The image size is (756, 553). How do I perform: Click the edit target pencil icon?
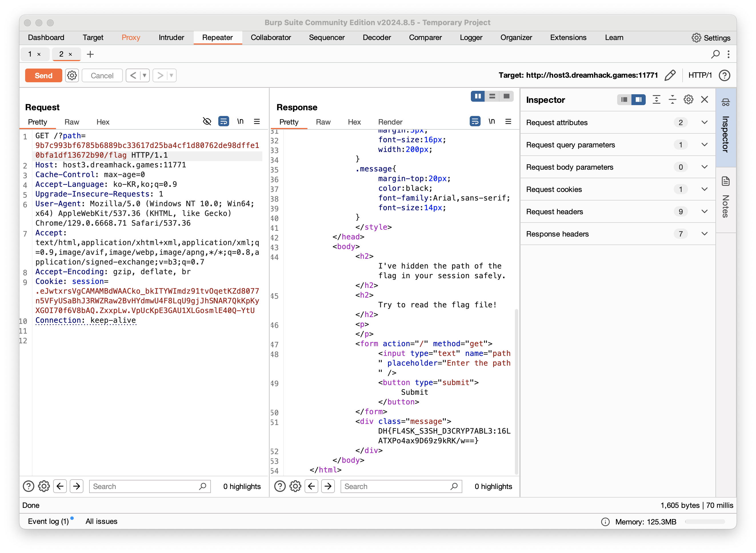click(670, 75)
